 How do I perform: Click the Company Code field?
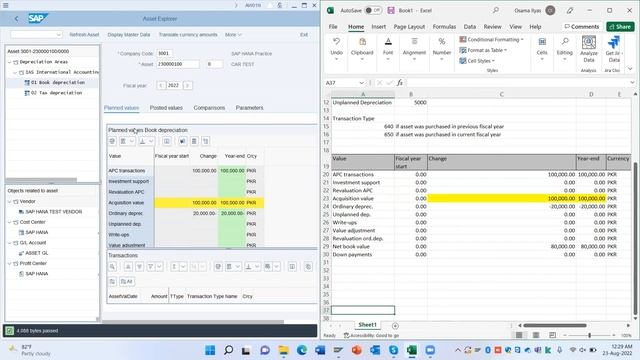pos(164,53)
